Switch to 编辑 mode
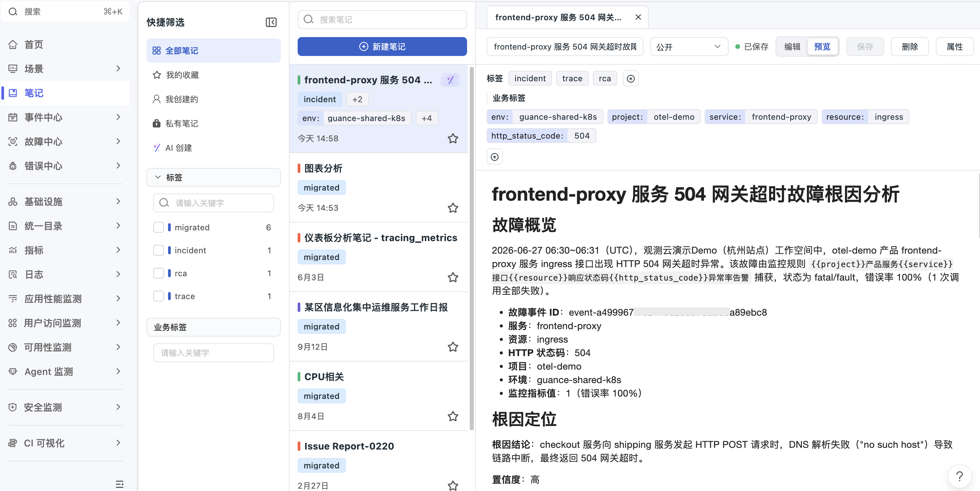980x491 pixels. pyautogui.click(x=792, y=47)
